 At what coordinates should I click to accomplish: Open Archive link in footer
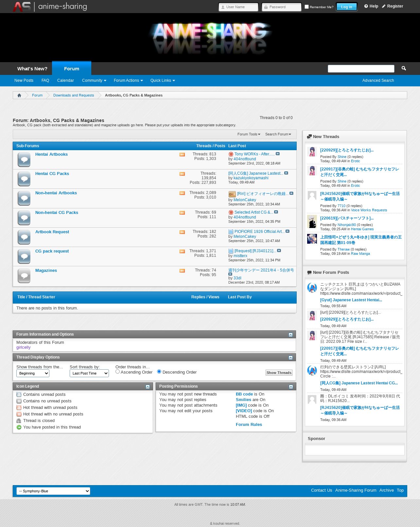click(x=387, y=490)
